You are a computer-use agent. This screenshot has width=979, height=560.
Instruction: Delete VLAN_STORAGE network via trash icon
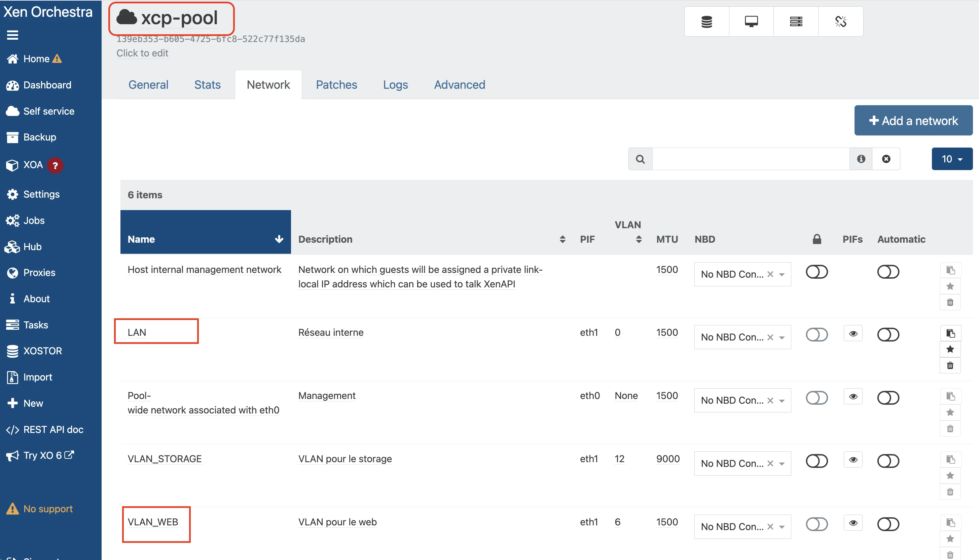pyautogui.click(x=950, y=492)
